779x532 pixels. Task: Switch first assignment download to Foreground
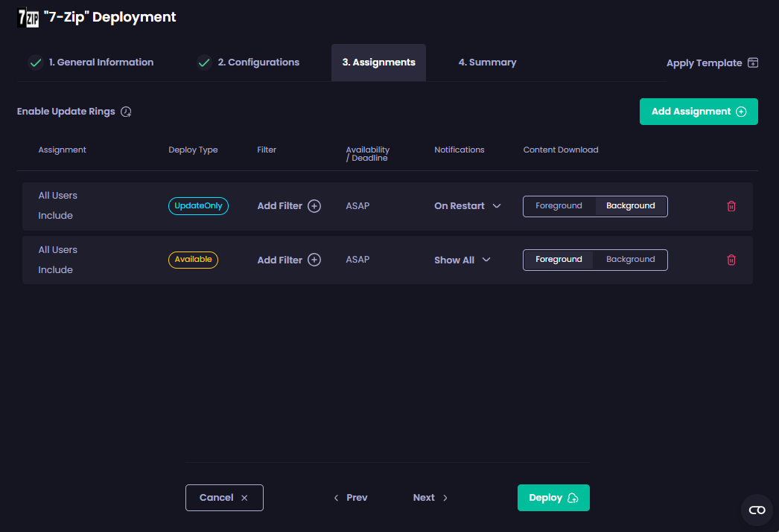coord(559,206)
